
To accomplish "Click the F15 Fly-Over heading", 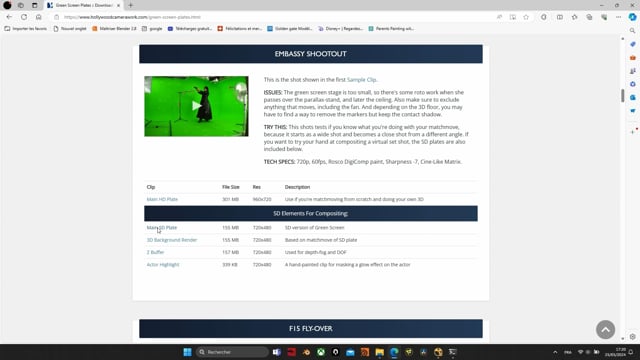I will [x=311, y=329].
